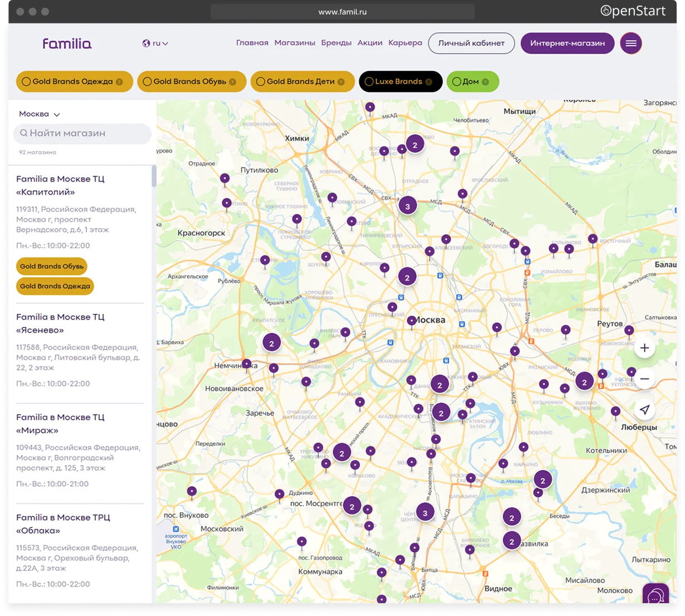Click Gold Brands Обувь tag under Капитолий
Viewport: 685px width, 616px height.
[x=52, y=266]
